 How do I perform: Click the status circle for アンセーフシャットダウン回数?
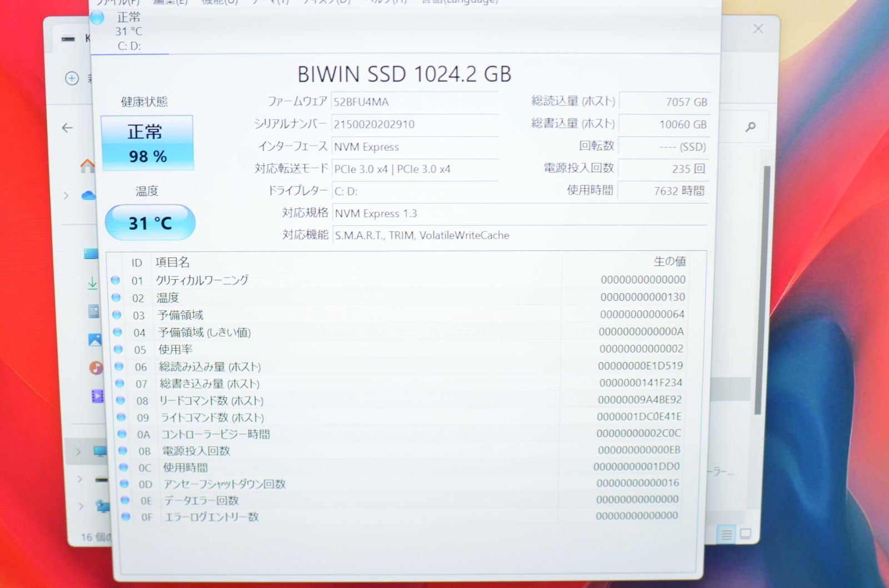[124, 484]
